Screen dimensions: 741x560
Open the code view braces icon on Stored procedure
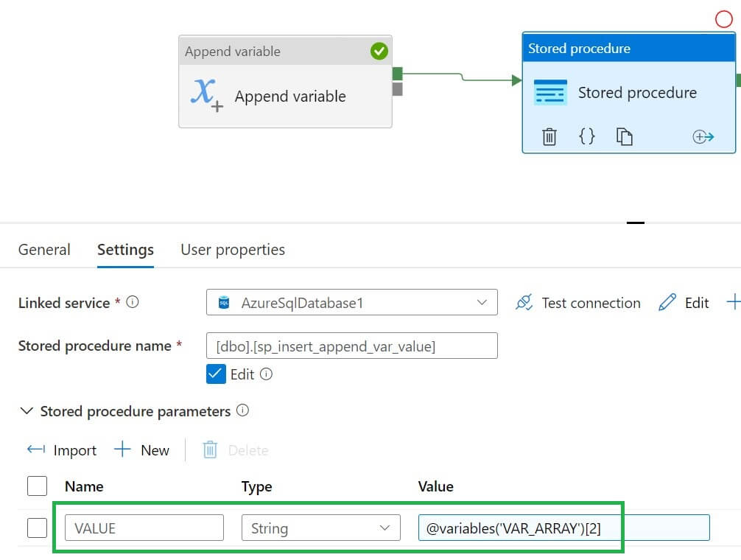coord(587,136)
